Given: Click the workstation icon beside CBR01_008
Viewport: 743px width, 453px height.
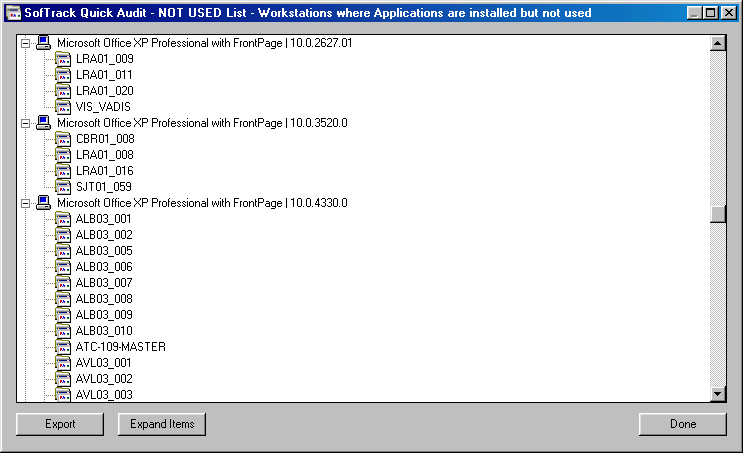Looking at the screenshot, I should (x=63, y=139).
